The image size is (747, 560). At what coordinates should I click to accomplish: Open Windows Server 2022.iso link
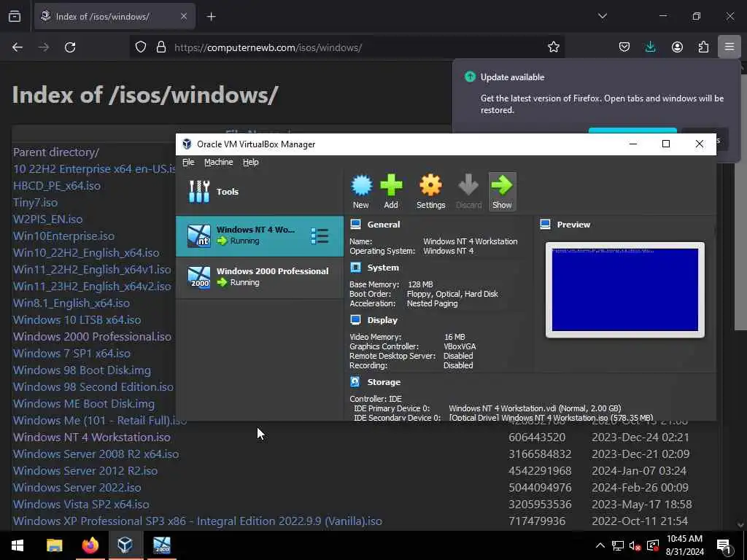tap(77, 488)
